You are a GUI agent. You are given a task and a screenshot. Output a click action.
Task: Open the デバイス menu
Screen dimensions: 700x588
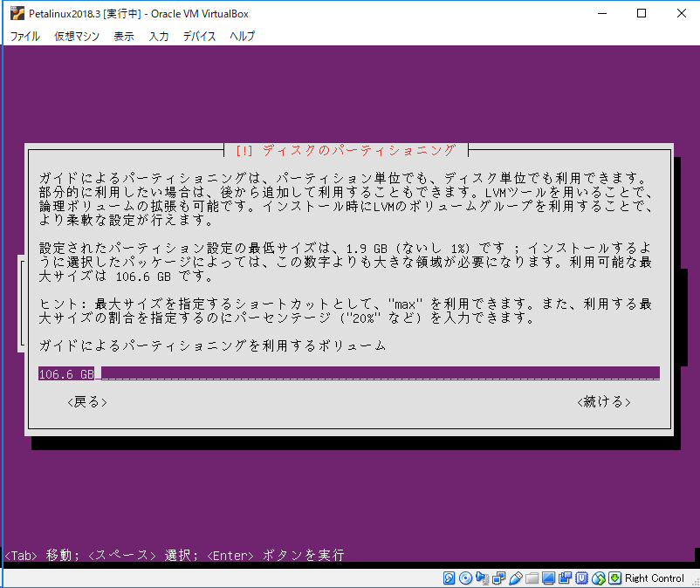pos(200,36)
